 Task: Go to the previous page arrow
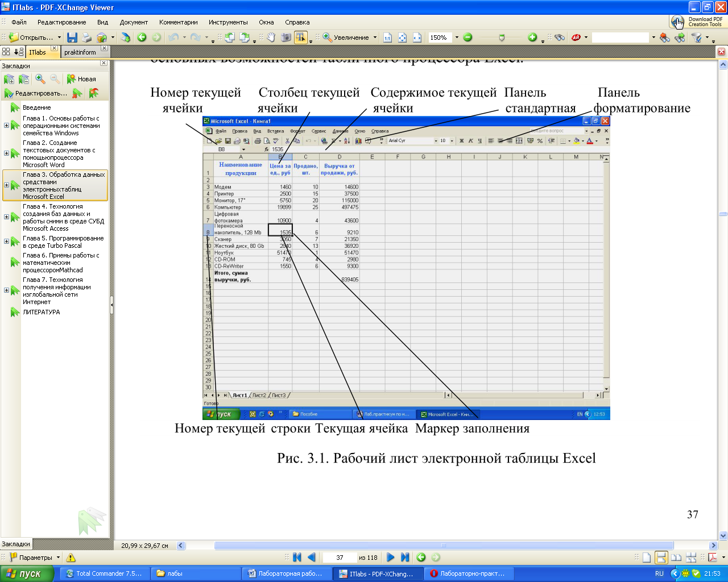[311, 558]
